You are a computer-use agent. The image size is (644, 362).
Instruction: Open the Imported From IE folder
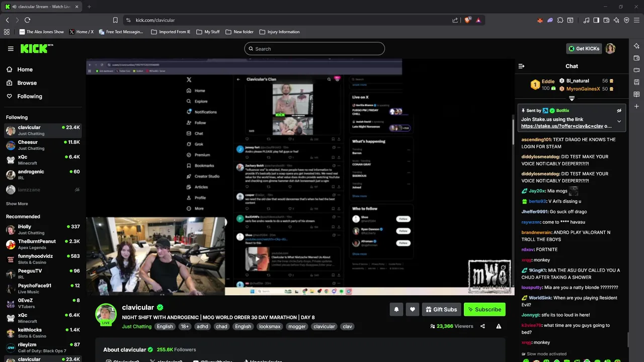(x=171, y=32)
